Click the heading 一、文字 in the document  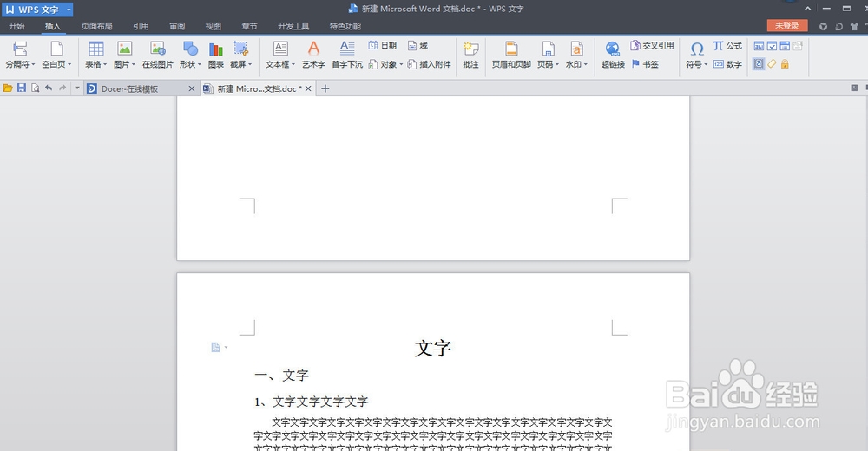tap(281, 376)
